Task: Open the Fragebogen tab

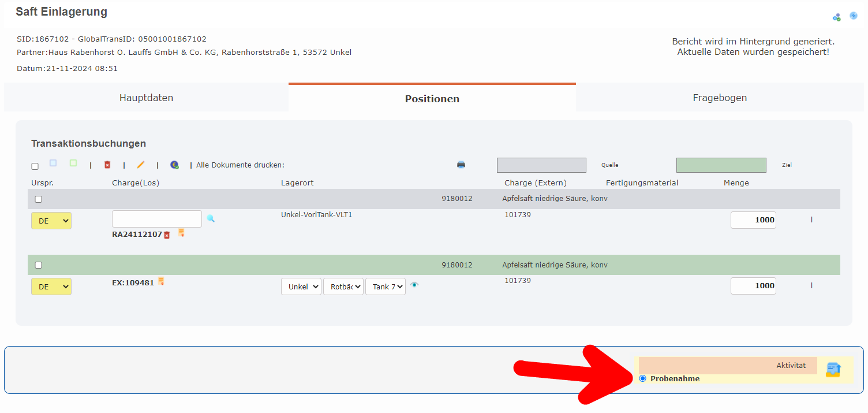Action: tap(720, 98)
